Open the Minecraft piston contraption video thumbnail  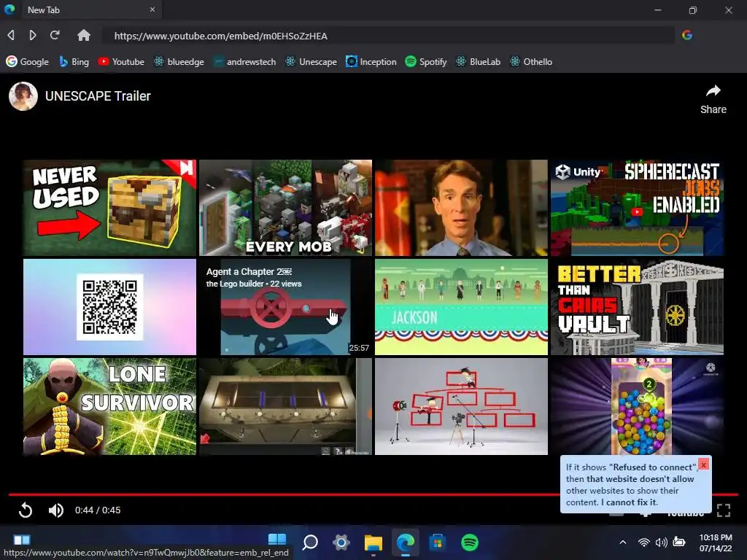coord(285,406)
